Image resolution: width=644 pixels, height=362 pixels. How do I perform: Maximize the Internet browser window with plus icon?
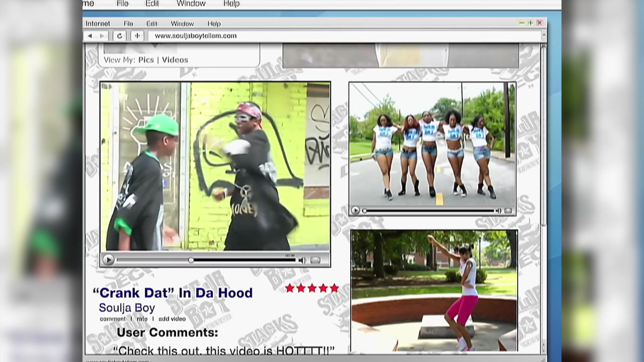[x=530, y=23]
